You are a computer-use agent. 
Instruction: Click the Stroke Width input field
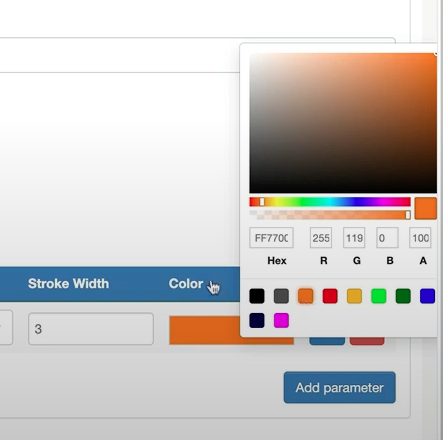pos(91,329)
